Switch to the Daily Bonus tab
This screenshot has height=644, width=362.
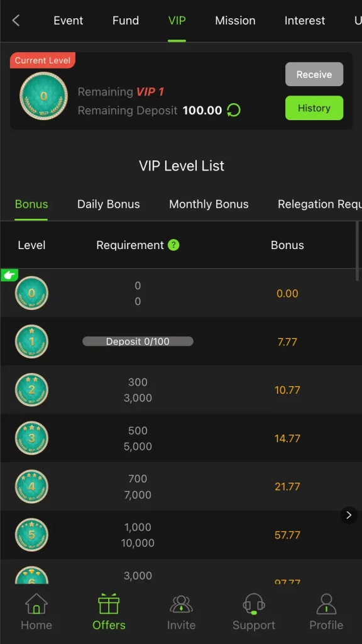[108, 204]
